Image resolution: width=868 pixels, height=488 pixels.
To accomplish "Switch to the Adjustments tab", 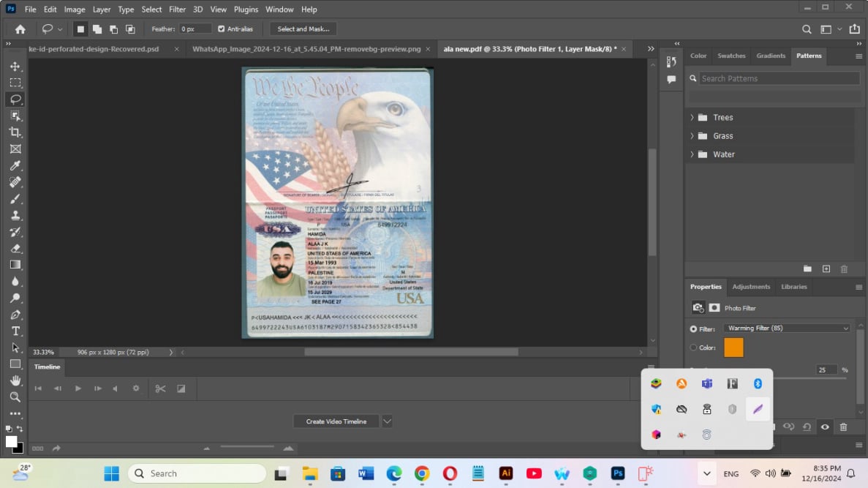I will tap(751, 287).
